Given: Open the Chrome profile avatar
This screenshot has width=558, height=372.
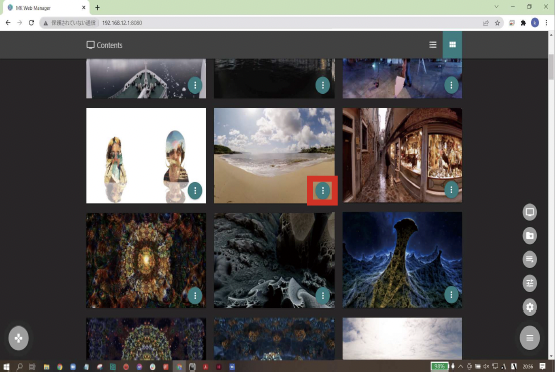Looking at the screenshot, I should point(535,23).
